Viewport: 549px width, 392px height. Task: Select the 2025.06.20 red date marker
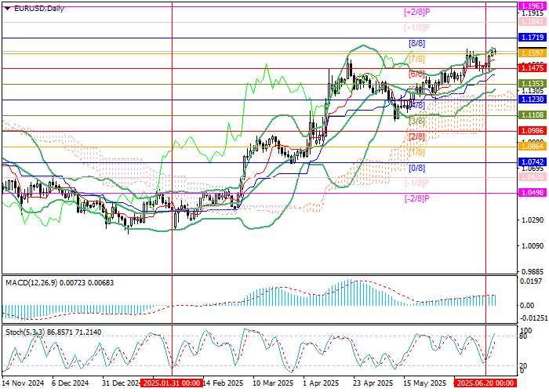pyautogui.click(x=485, y=385)
